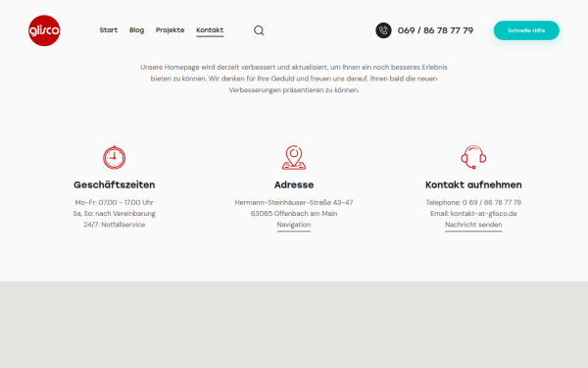Open the Projekte menu item
The height and width of the screenshot is (368, 588).
170,30
